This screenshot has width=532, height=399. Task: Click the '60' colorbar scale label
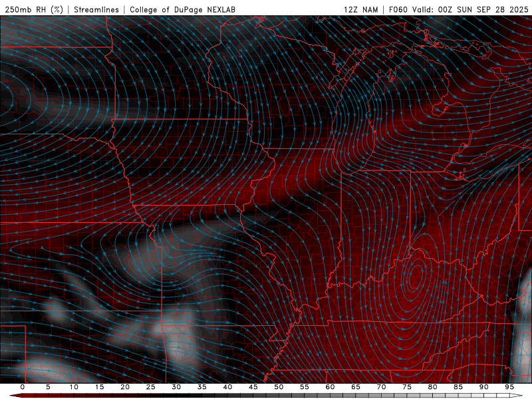click(x=330, y=387)
